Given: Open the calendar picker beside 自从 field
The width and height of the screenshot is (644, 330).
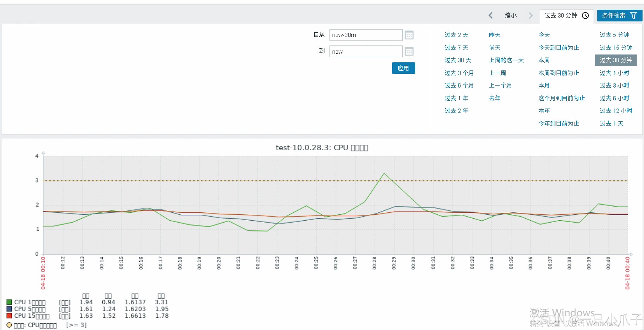Looking at the screenshot, I should point(409,35).
